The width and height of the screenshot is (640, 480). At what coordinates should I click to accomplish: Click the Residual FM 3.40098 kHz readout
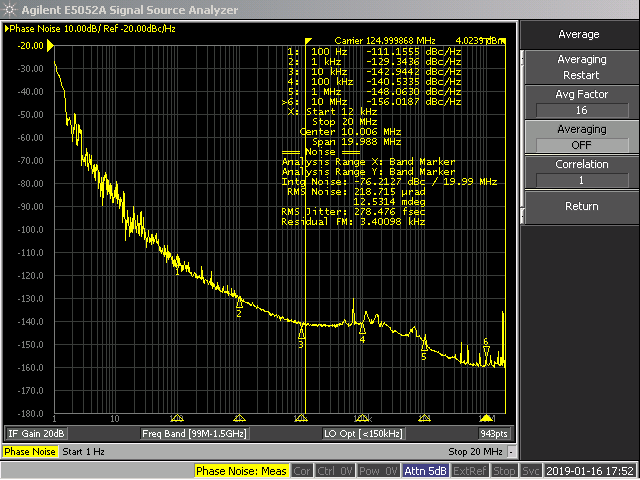[x=353, y=222]
